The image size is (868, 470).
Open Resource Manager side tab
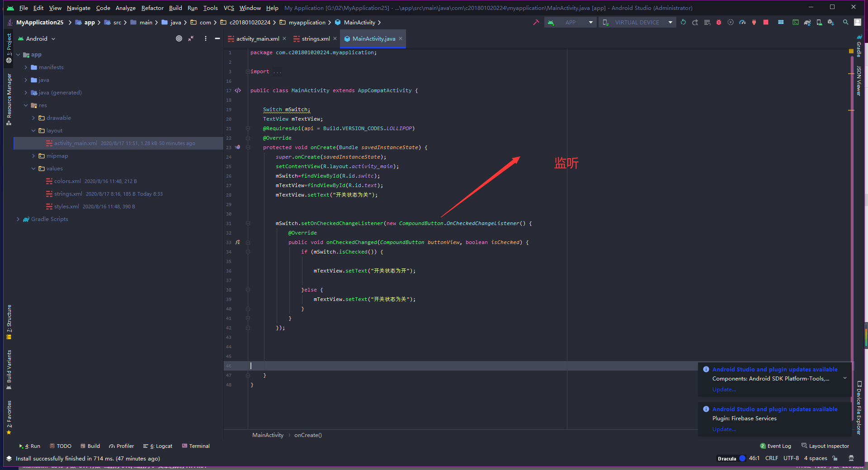[x=9, y=99]
